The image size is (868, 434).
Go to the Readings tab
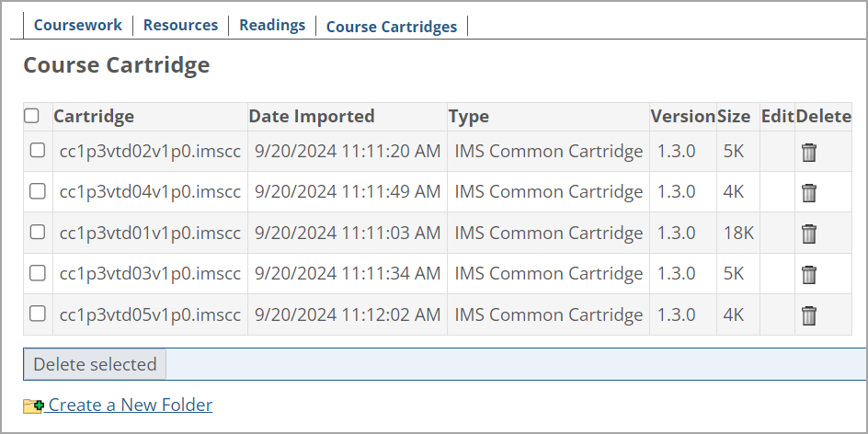click(272, 25)
